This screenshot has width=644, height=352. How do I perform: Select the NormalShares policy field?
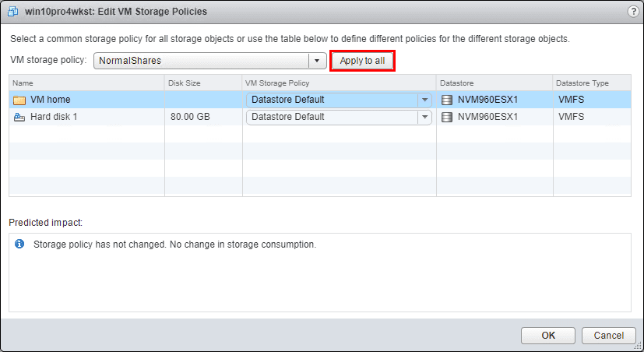201,61
